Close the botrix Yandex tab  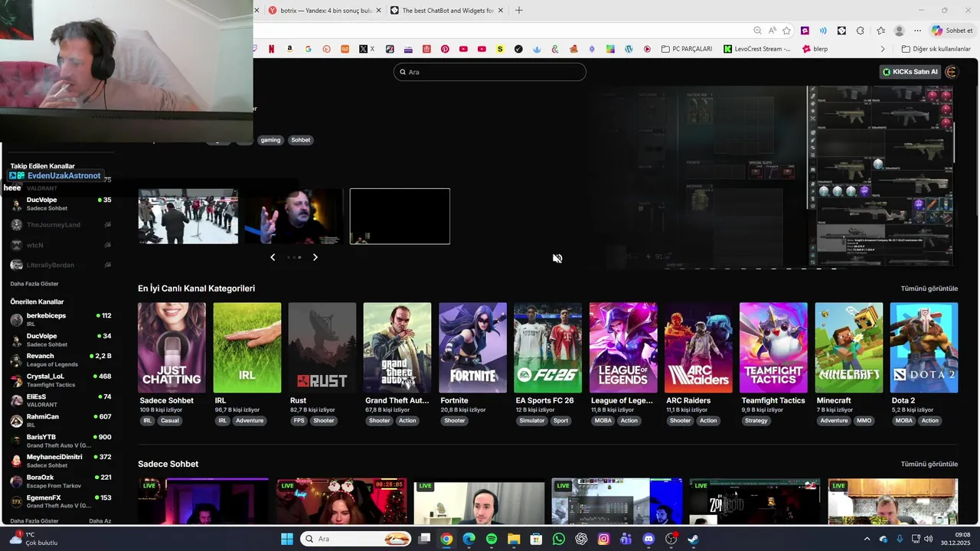378,11
